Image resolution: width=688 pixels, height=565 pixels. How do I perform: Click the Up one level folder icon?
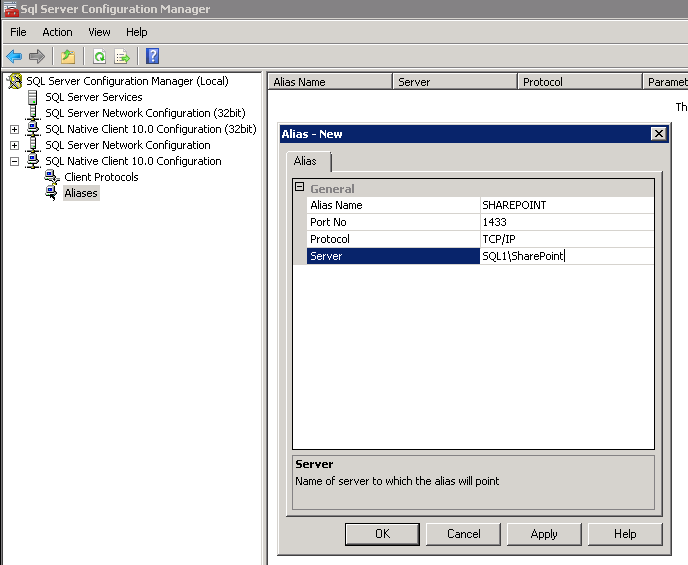[x=68, y=56]
